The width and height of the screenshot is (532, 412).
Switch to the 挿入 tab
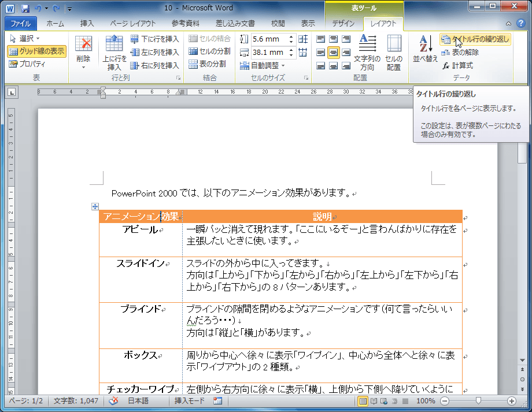pyautogui.click(x=87, y=23)
